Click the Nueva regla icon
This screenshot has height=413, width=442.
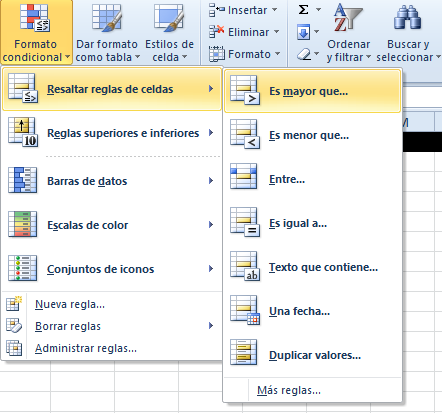[14, 303]
